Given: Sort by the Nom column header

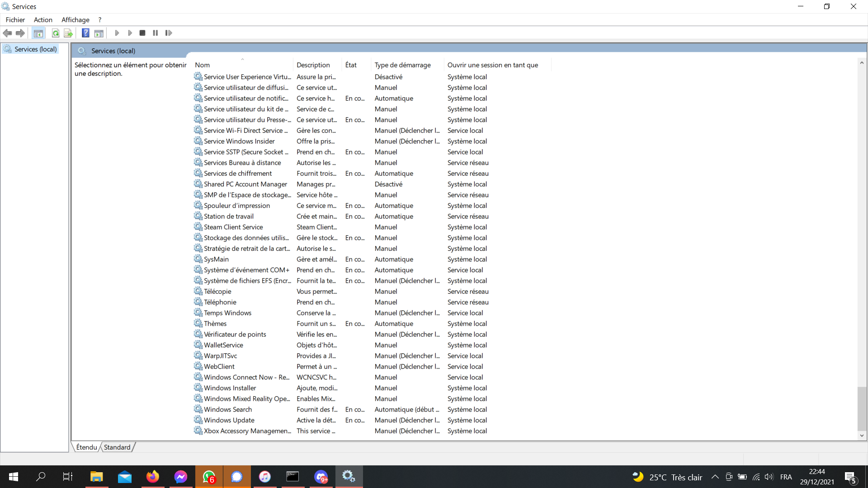Looking at the screenshot, I should 202,65.
